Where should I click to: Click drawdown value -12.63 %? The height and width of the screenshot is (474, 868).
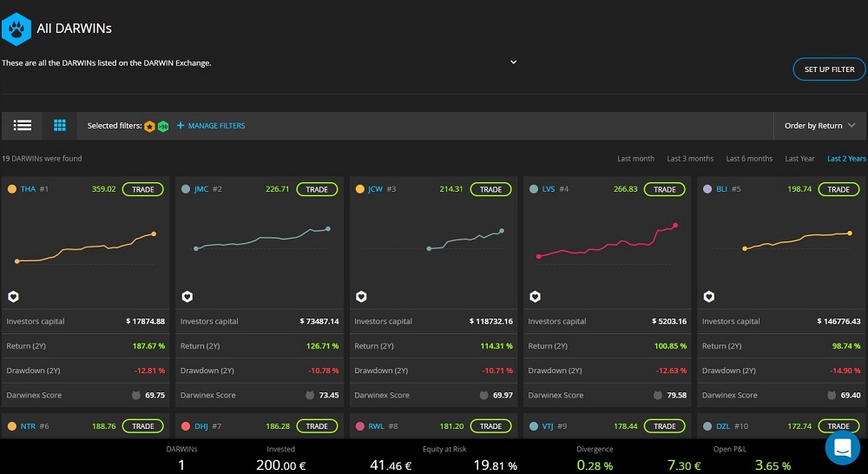coord(671,371)
